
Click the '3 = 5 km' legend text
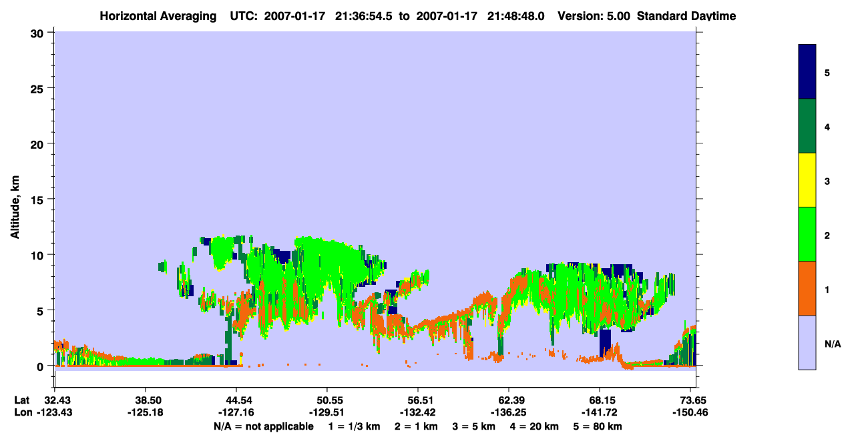(473, 426)
